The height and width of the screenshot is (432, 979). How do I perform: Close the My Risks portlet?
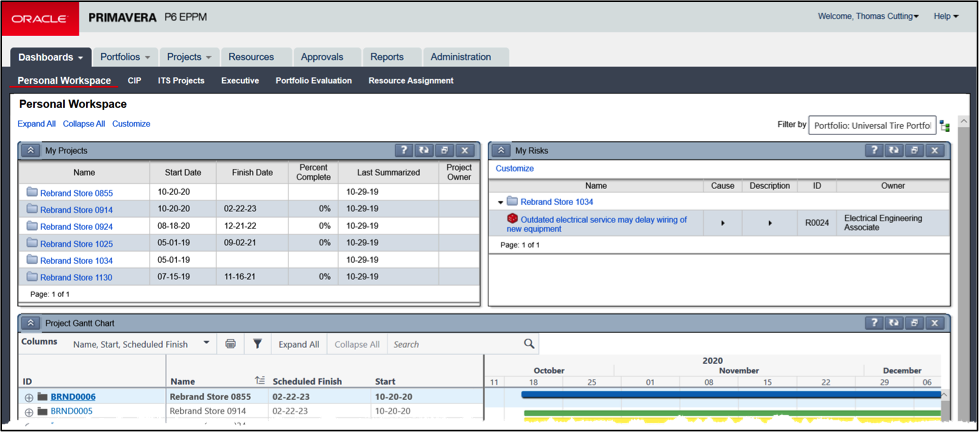coord(935,150)
